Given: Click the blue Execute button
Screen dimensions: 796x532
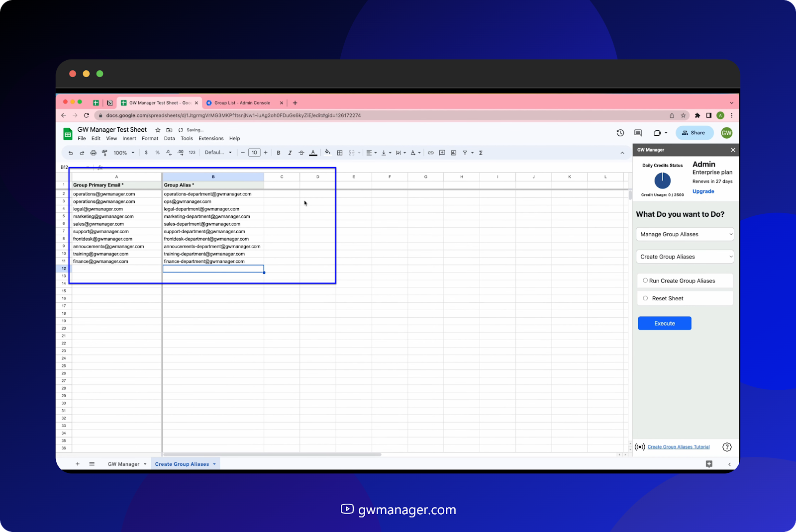Looking at the screenshot, I should pos(665,323).
